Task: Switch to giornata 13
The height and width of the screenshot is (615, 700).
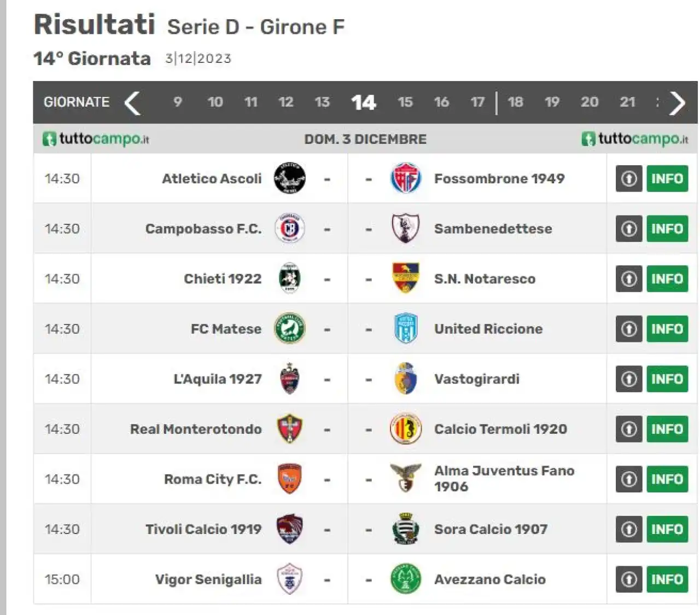Action: click(x=322, y=102)
